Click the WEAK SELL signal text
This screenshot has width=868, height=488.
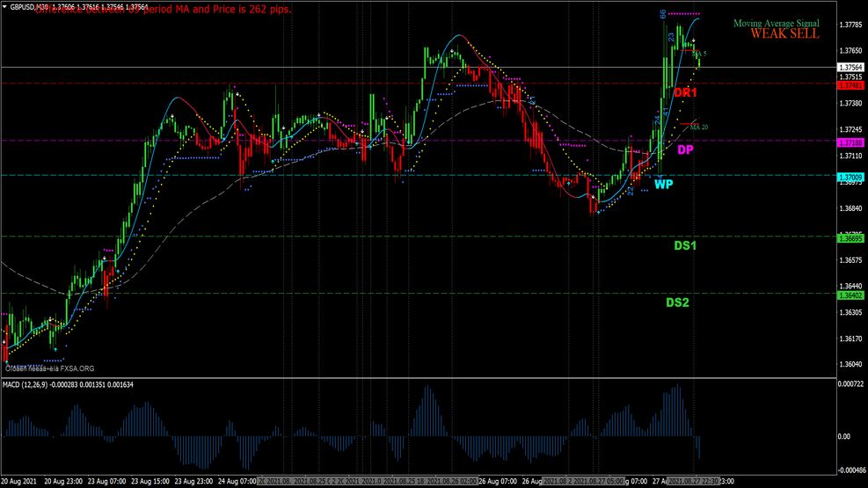(784, 34)
